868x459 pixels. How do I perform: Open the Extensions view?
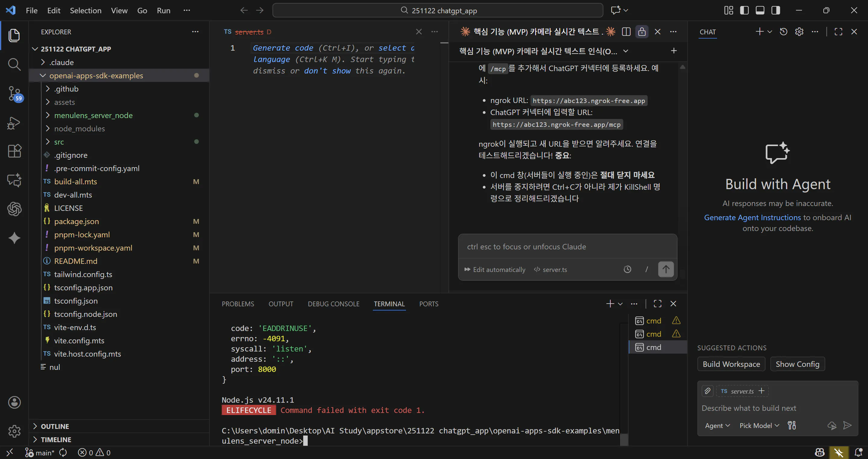(x=14, y=151)
